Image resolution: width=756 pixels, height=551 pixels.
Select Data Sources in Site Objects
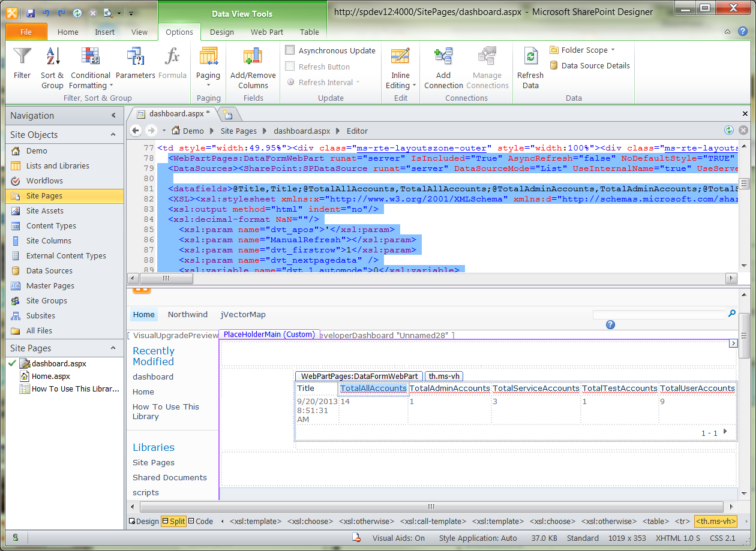click(49, 270)
